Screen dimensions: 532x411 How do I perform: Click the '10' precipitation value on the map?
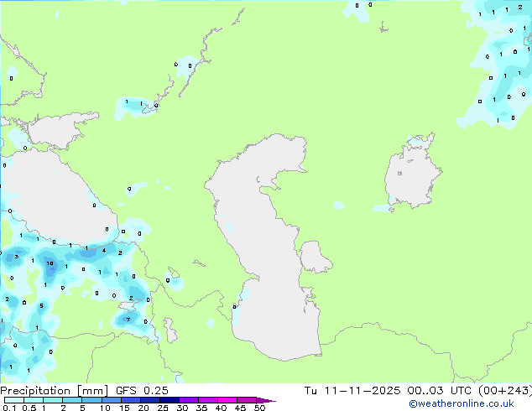tap(50, 263)
